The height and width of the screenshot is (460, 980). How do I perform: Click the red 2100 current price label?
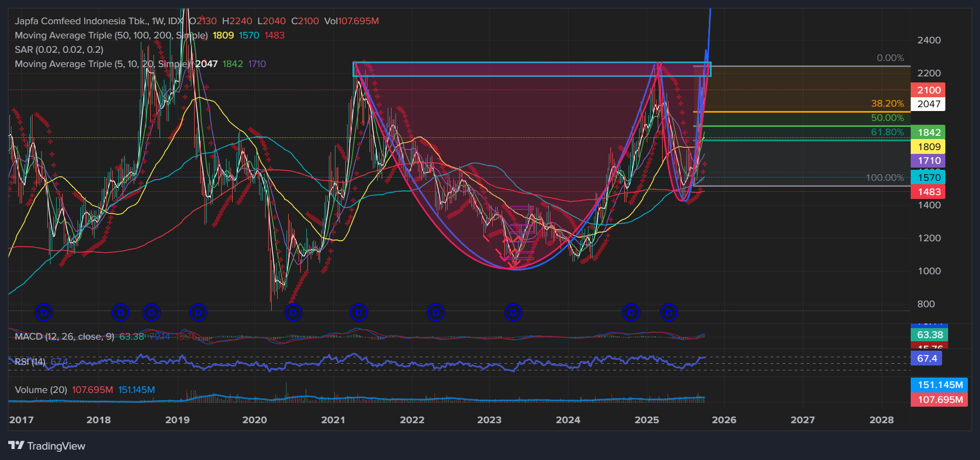(928, 90)
